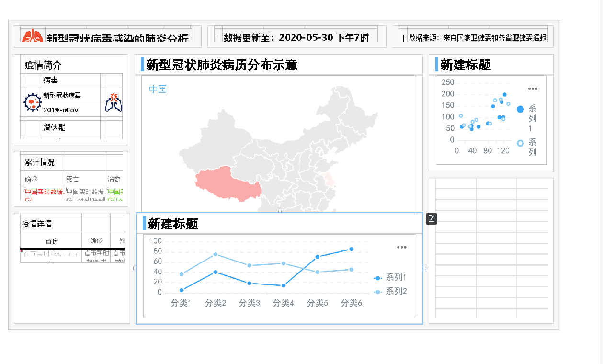Click the red lungs logo in header

pyautogui.click(x=33, y=36)
